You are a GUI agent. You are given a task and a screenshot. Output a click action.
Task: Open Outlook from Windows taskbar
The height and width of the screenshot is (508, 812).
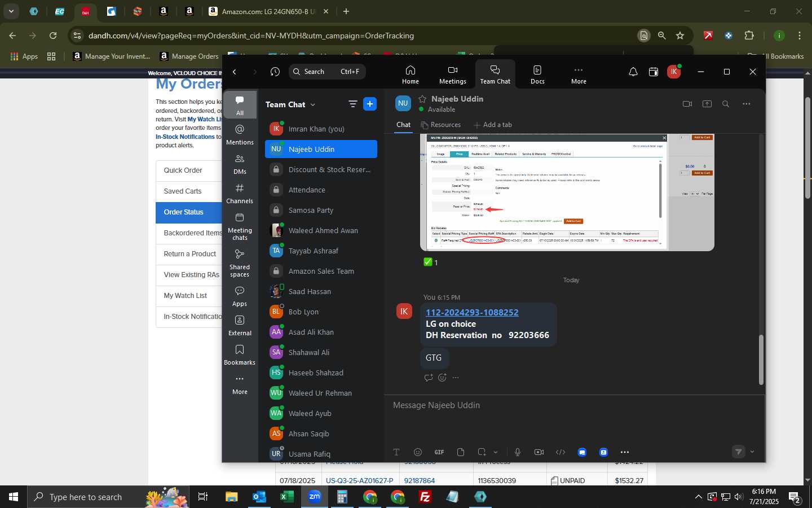tap(259, 497)
